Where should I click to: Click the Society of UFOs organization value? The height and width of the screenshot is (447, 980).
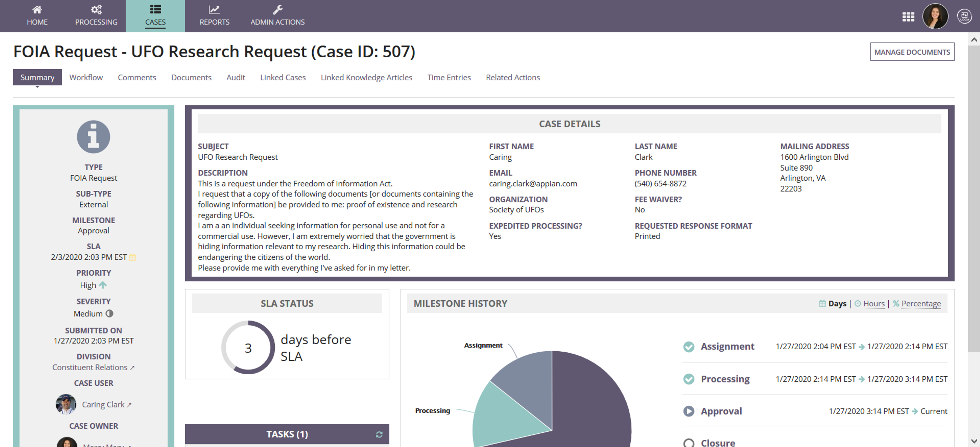coord(516,209)
